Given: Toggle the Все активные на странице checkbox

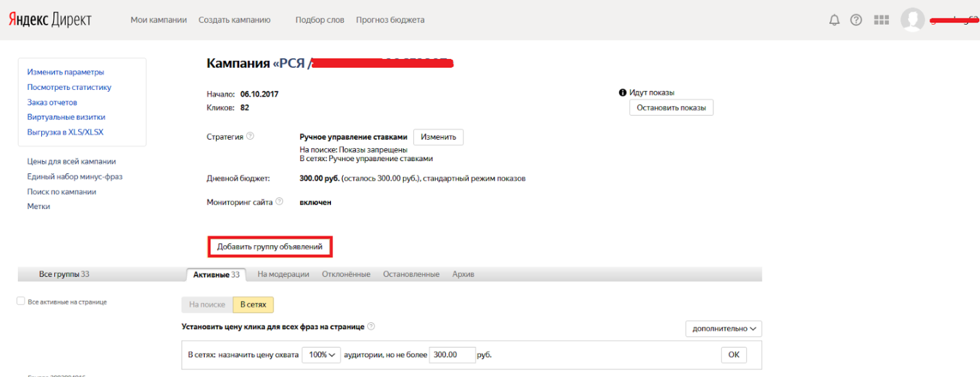Looking at the screenshot, I should pos(21,301).
